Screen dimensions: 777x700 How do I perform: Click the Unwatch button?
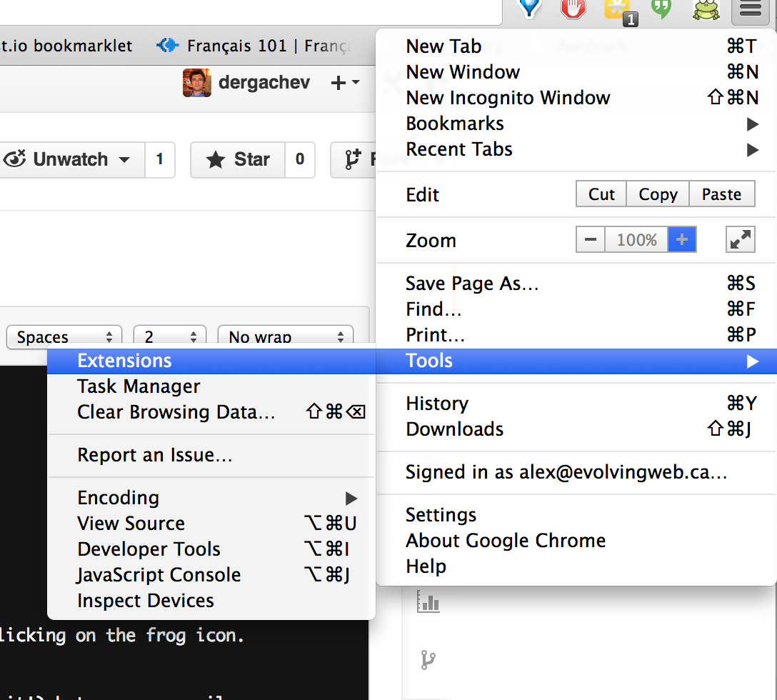(x=72, y=159)
